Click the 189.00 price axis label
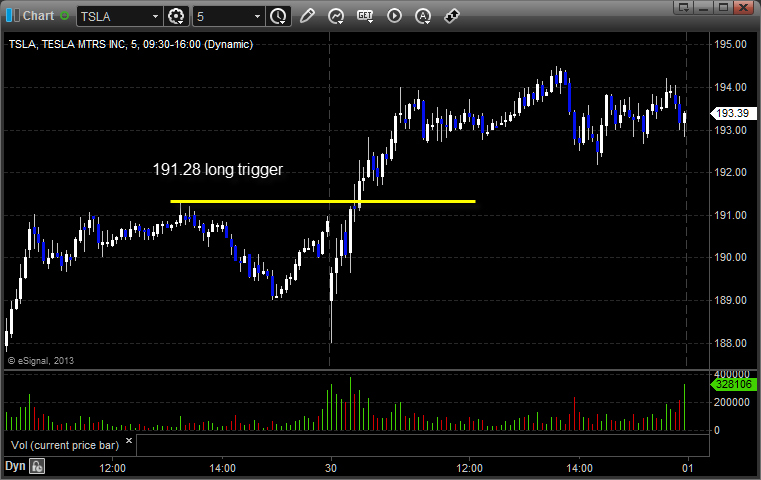 coord(730,300)
